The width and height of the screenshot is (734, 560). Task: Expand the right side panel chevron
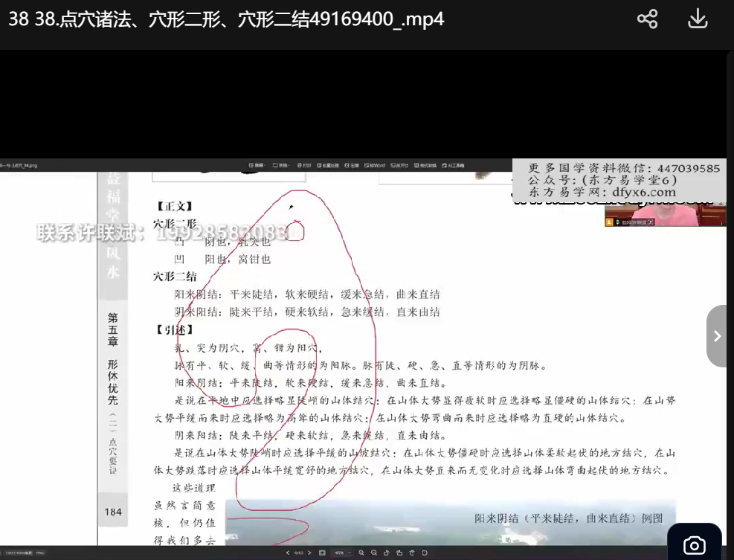717,336
